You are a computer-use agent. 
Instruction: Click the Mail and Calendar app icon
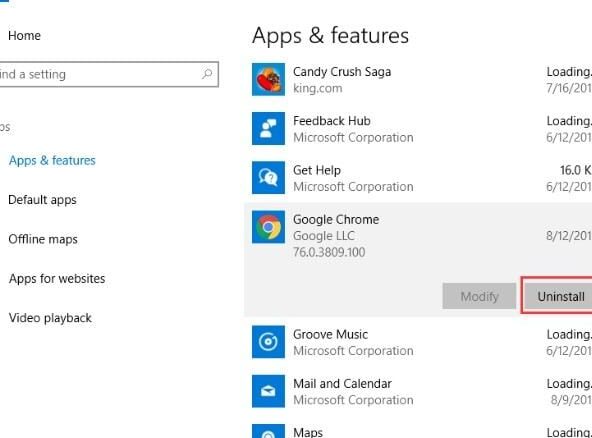pyautogui.click(x=268, y=391)
